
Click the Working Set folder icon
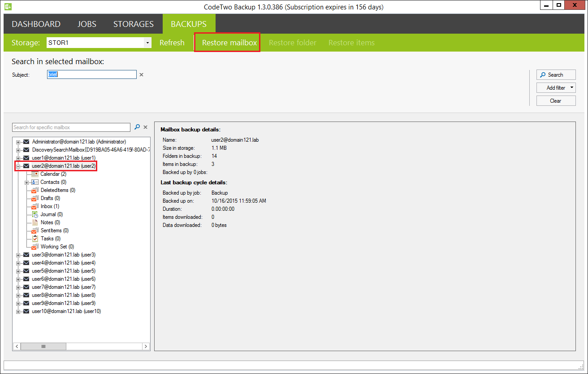pos(35,247)
